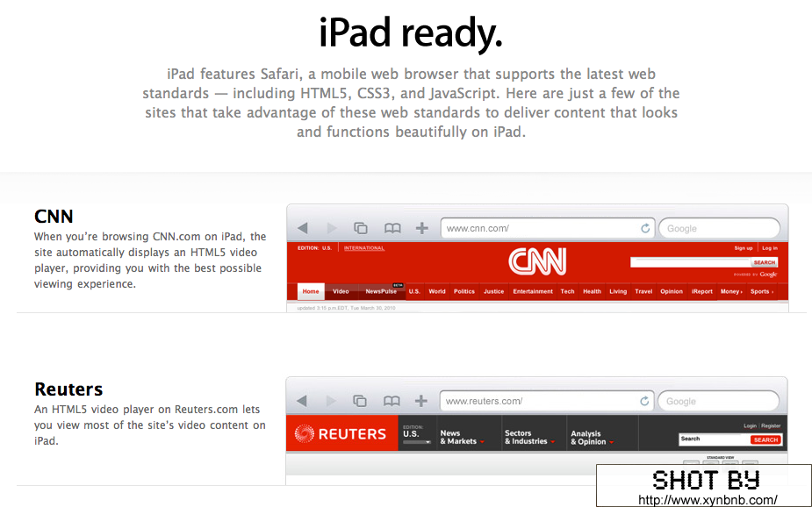Open the CNN Justice section

(x=493, y=291)
